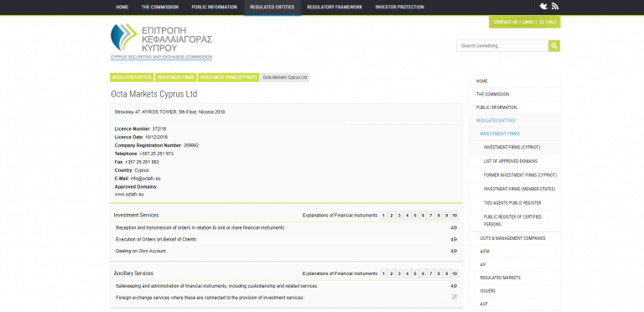The image size is (644, 312).
Task: Click instrument explanation 1 under Investment Services
Action: (383, 216)
